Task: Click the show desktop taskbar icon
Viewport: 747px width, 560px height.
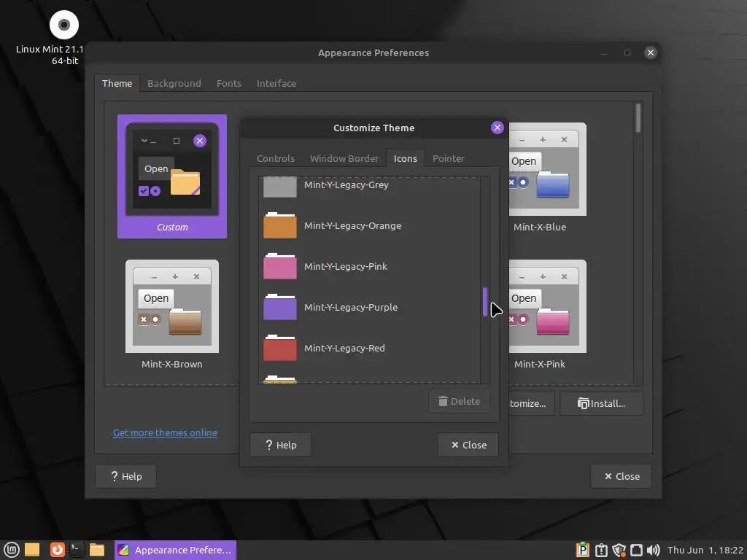Action: (32, 550)
